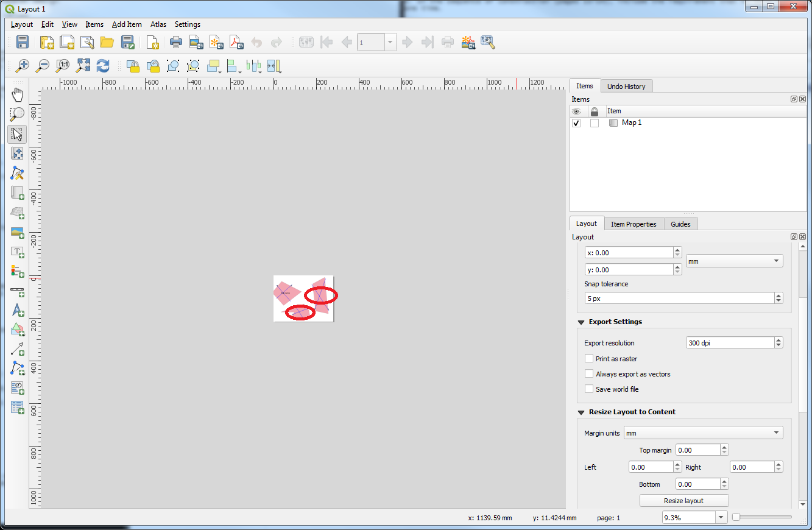This screenshot has width=812, height=530.
Task: Zoom to full extent of layout
Action: (x=83, y=65)
